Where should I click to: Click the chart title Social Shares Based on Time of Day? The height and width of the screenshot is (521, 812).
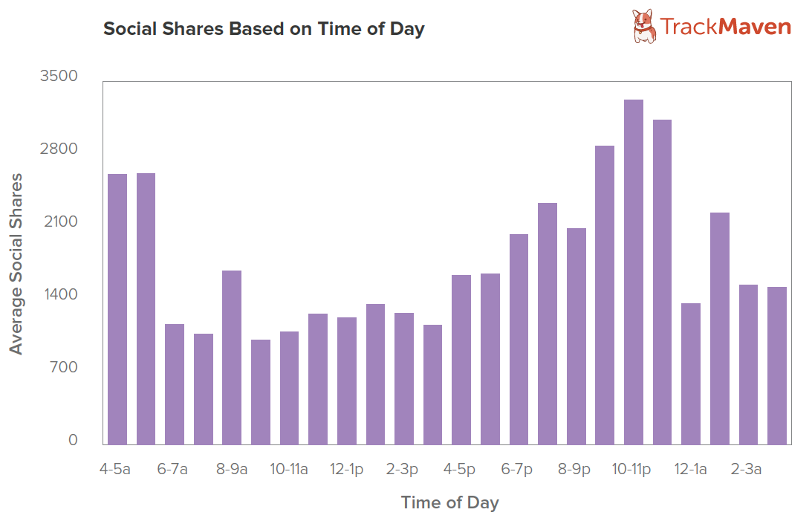tap(264, 29)
